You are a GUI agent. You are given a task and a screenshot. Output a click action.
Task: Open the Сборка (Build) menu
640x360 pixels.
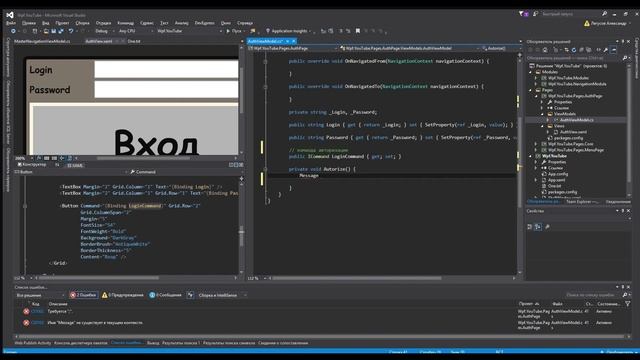82,23
